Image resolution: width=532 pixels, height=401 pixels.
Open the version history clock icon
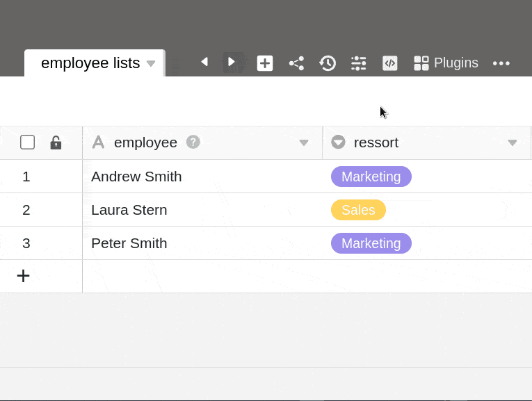[328, 63]
